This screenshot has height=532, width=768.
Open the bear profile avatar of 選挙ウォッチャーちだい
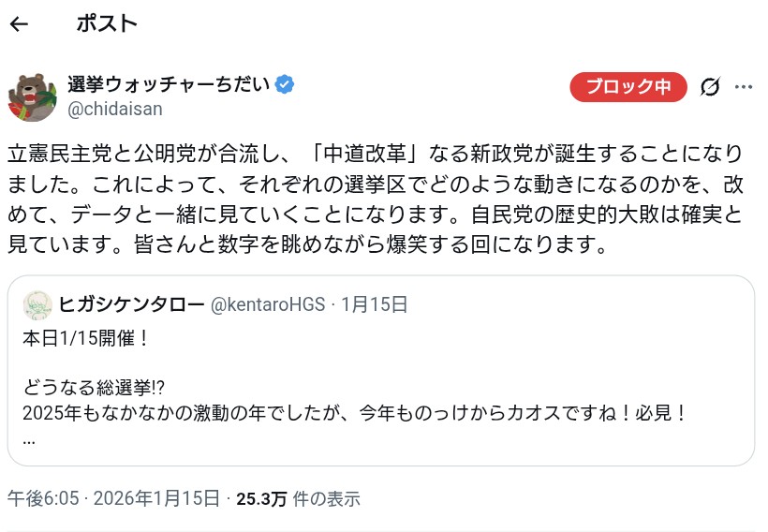point(33,96)
